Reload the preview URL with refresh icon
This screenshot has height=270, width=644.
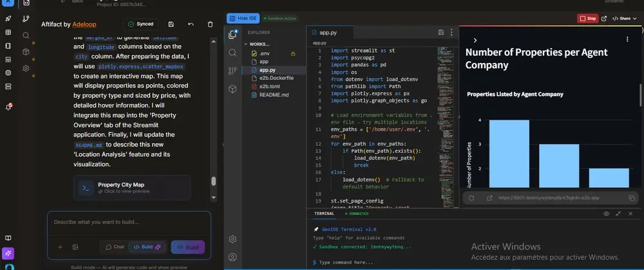(471, 198)
